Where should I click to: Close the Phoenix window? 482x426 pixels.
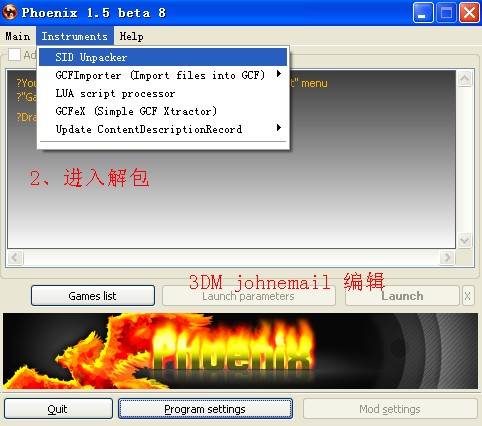point(469,13)
